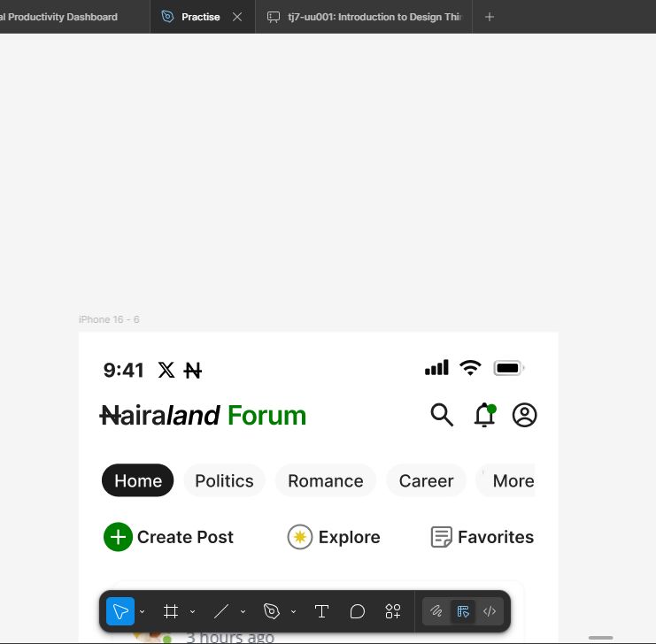Screen dimensions: 656x644
Task: Select the Move tool in toolbar
Action: click(x=120, y=611)
